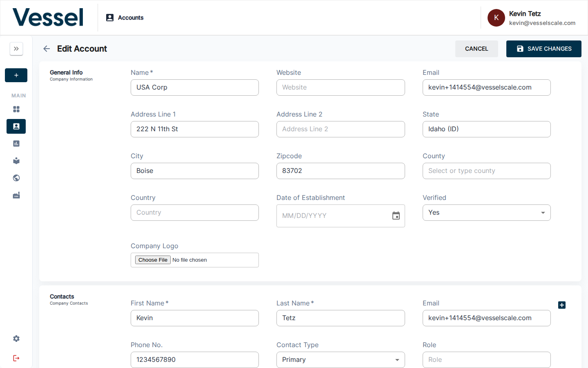Open the factory icon in sidebar
The image size is (588, 368).
coord(16,195)
